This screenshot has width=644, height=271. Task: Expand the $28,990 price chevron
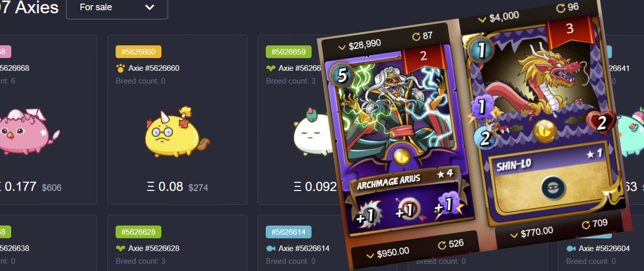pos(342,47)
